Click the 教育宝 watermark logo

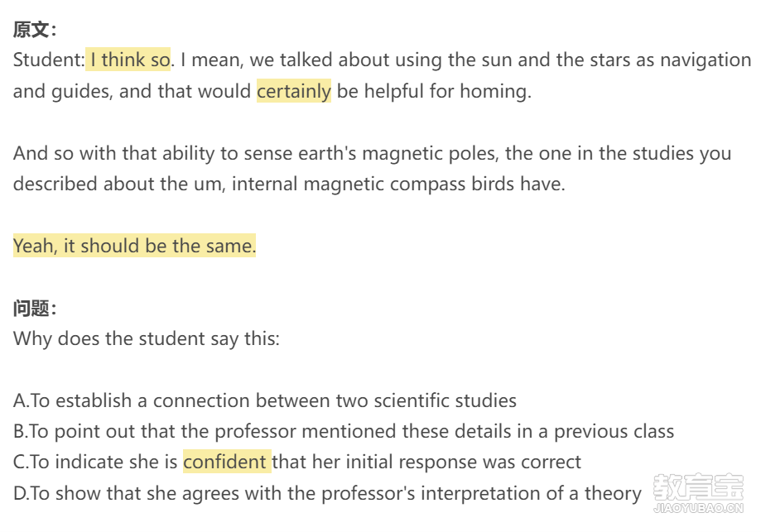tap(698, 486)
